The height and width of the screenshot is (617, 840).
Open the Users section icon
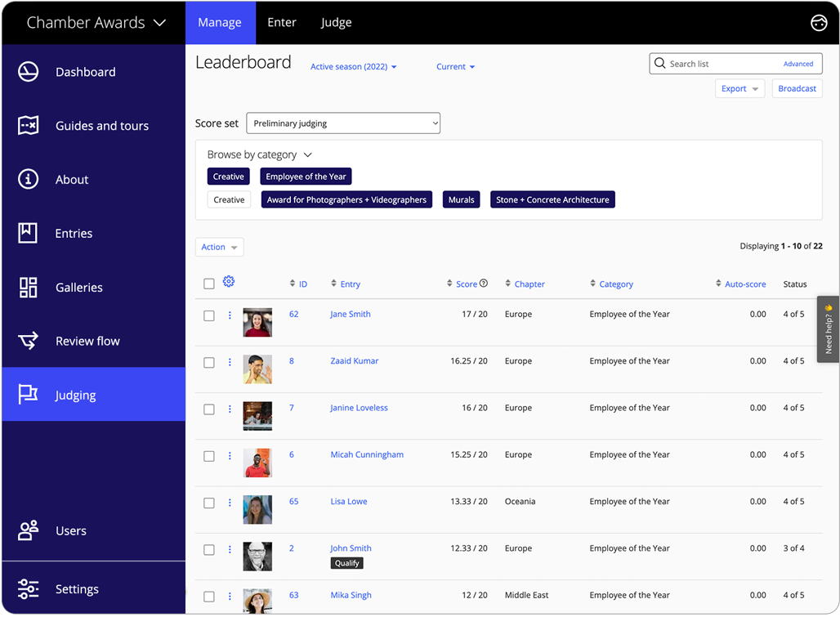(x=27, y=530)
